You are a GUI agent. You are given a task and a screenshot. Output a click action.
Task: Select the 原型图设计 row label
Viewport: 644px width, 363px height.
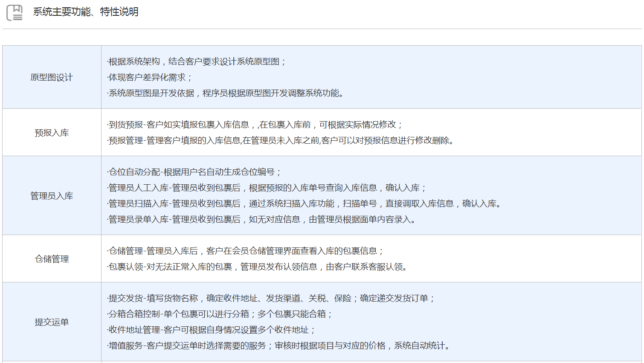pos(52,77)
